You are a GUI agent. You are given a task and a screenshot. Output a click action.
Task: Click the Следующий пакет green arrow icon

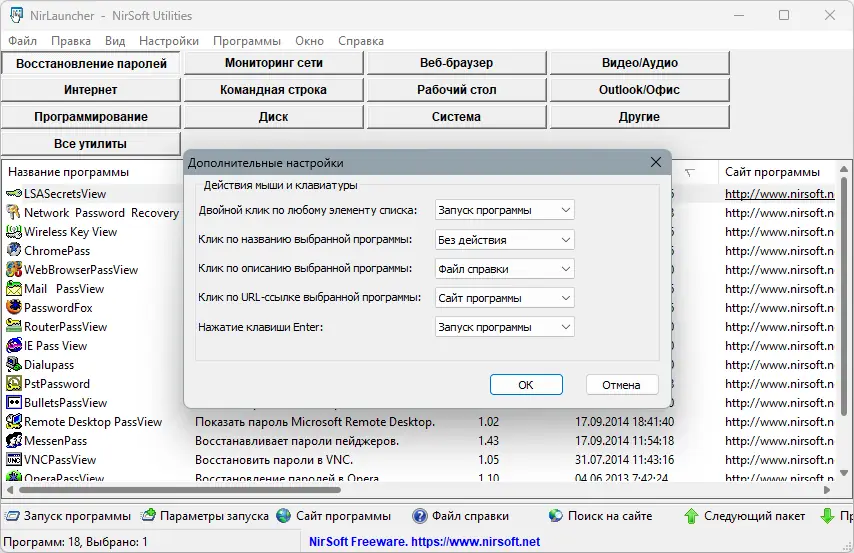click(691, 516)
